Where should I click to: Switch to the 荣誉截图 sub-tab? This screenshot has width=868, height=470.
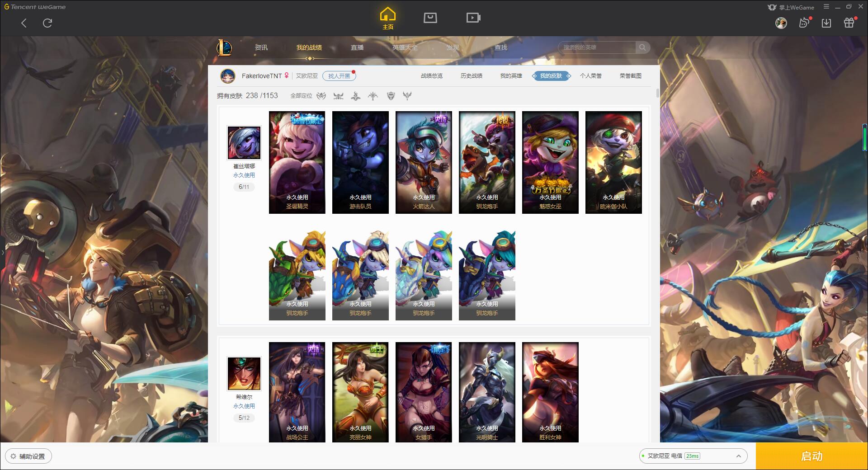point(631,76)
